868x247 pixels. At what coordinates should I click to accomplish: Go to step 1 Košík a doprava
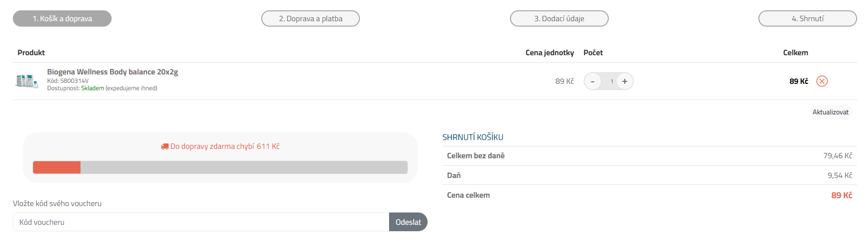click(62, 19)
